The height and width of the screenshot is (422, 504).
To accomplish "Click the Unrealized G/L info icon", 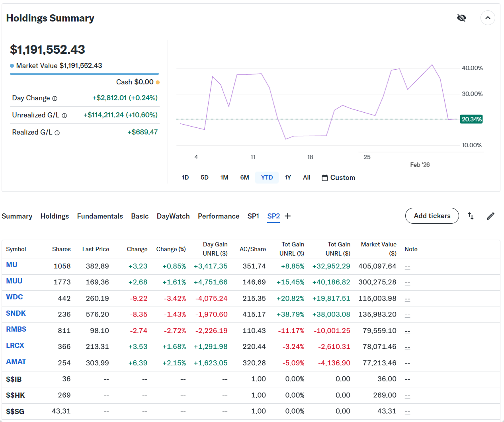I will click(x=64, y=115).
